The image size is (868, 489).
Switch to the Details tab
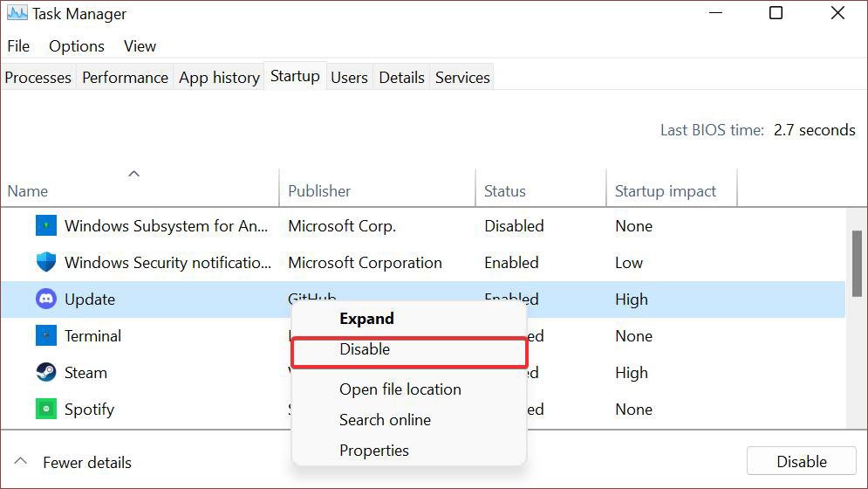pos(401,77)
